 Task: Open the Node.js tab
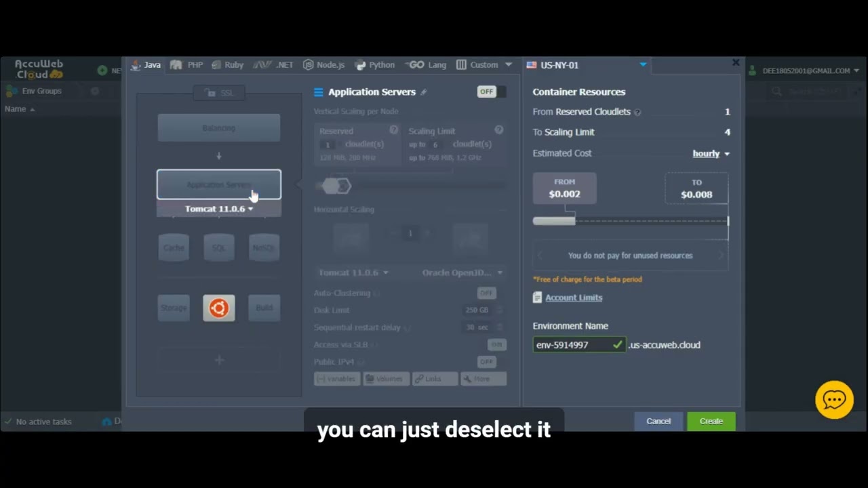pyautogui.click(x=323, y=65)
